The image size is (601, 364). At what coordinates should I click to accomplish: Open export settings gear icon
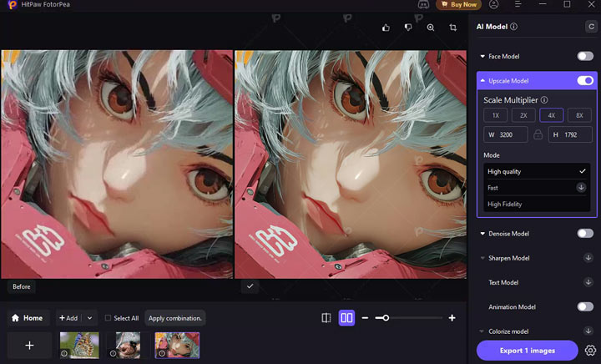point(590,350)
